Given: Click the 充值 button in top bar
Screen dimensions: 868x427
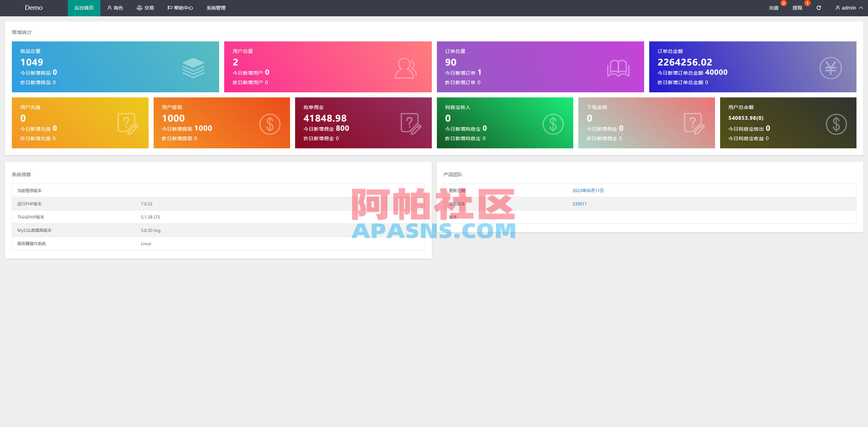Looking at the screenshot, I should (774, 7).
